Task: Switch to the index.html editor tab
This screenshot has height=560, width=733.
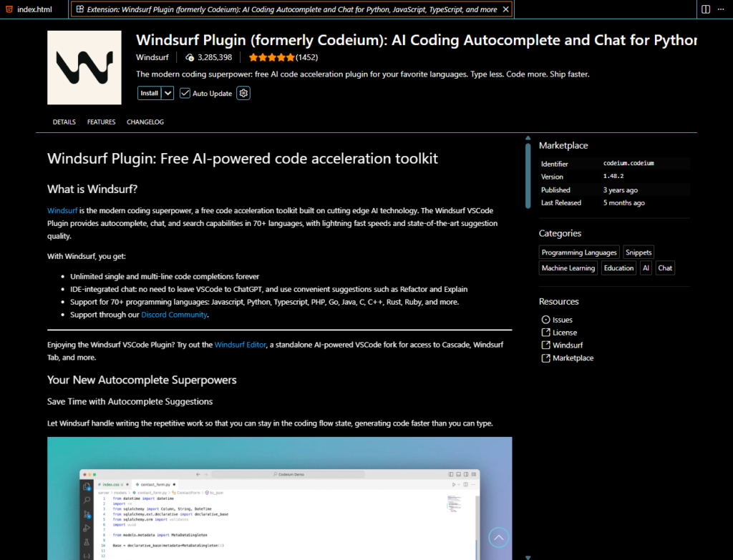Action: point(34,9)
